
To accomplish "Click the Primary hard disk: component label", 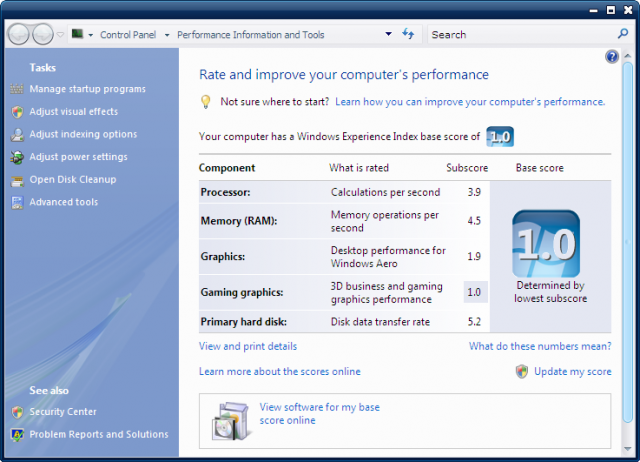I will click(244, 322).
